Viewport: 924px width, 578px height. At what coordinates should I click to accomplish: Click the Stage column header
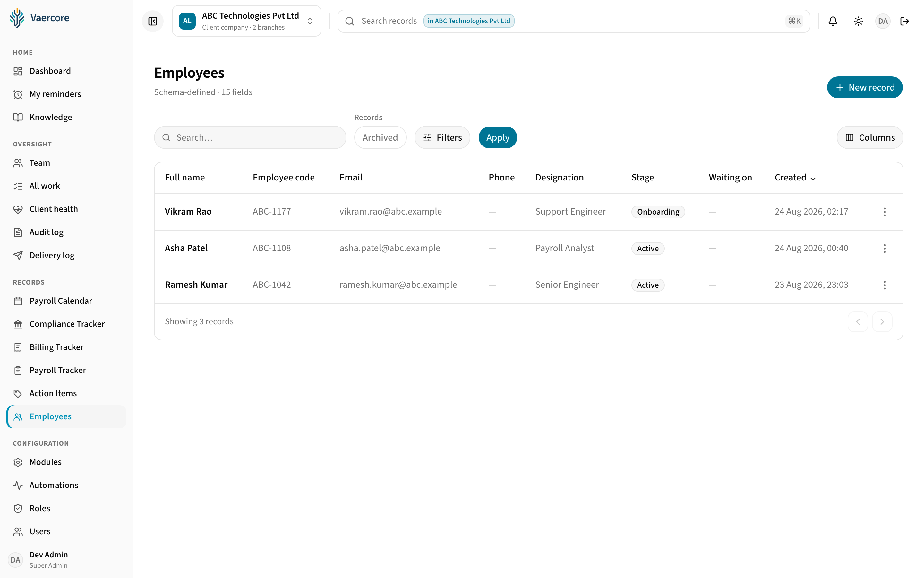pyautogui.click(x=643, y=177)
